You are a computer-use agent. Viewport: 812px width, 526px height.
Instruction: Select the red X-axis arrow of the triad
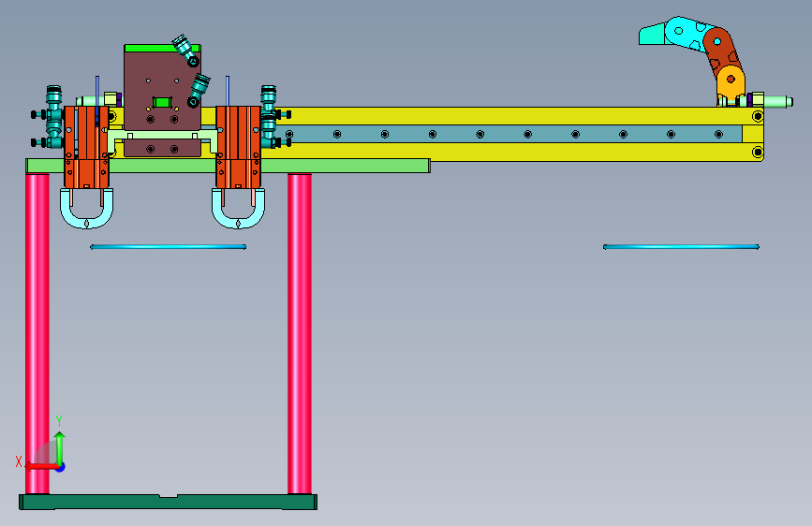[41, 466]
